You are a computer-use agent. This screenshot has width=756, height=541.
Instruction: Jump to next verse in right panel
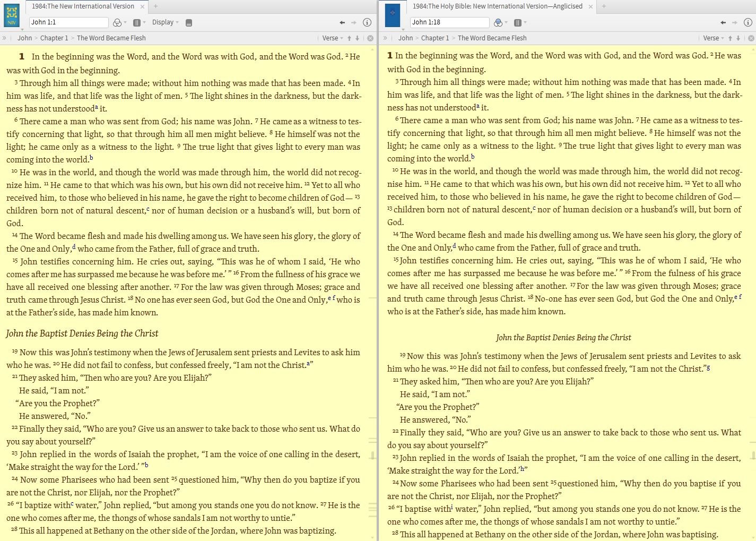pos(738,38)
